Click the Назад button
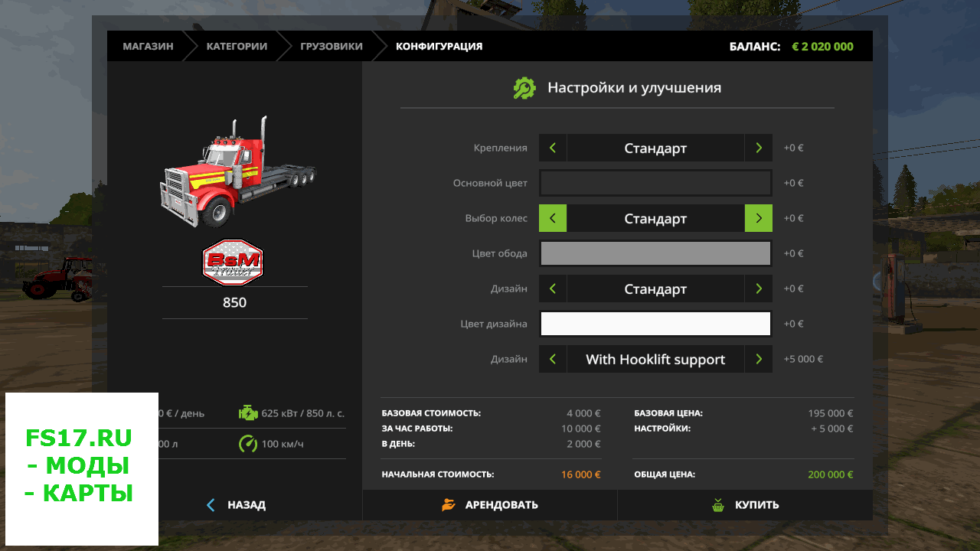Viewport: 980px width, 551px height. click(x=234, y=505)
